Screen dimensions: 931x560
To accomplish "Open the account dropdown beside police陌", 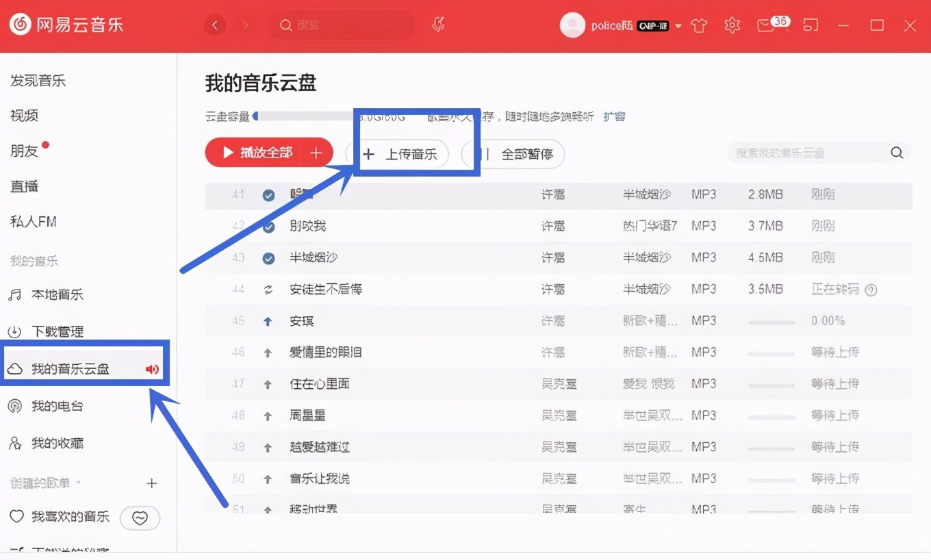I will (x=678, y=25).
